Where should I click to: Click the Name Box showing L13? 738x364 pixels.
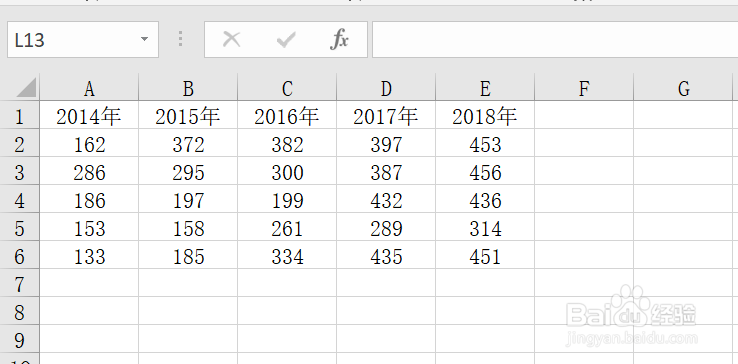(x=83, y=40)
